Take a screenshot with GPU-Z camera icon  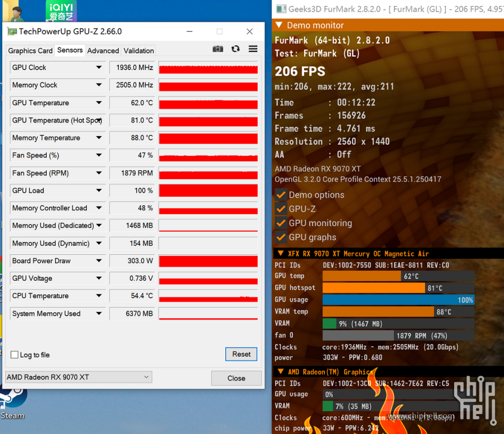218,49
